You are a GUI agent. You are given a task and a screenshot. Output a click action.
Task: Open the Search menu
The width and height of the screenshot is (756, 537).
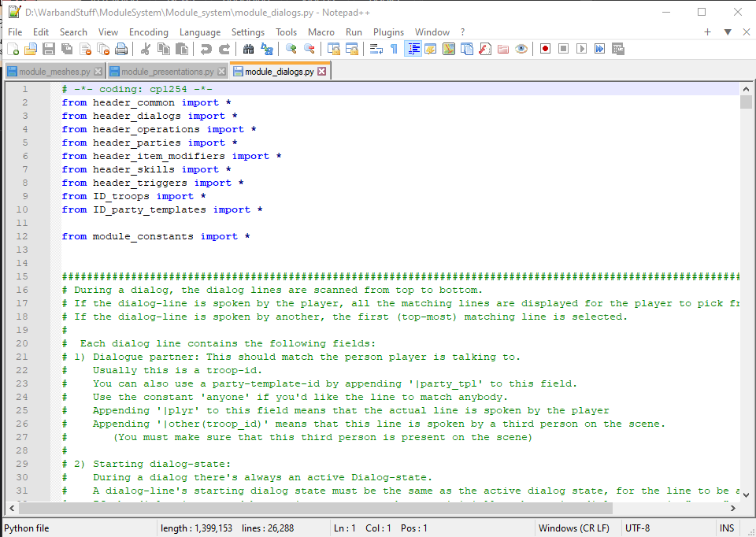73,31
